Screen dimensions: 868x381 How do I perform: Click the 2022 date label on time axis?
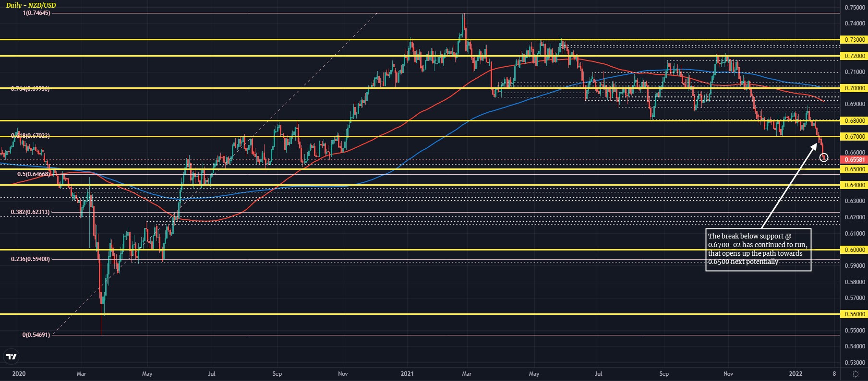click(796, 373)
